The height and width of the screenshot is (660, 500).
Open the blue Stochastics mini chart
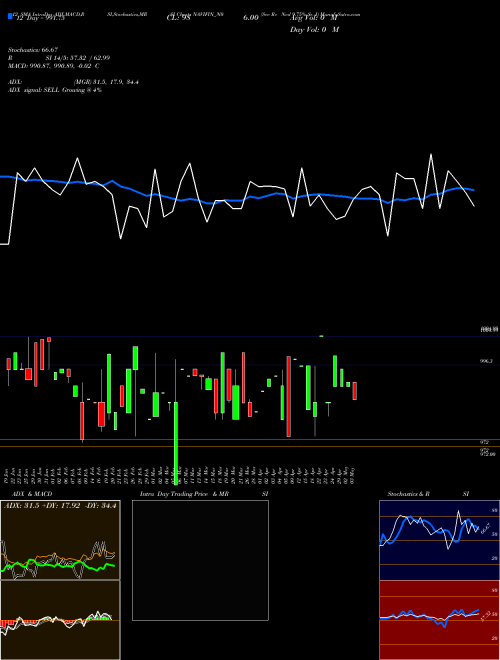tap(439, 540)
